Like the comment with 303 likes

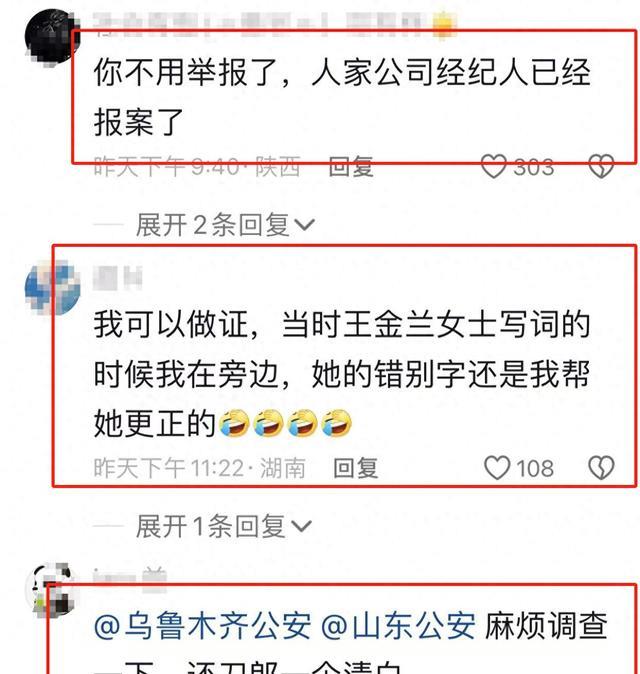point(493,166)
